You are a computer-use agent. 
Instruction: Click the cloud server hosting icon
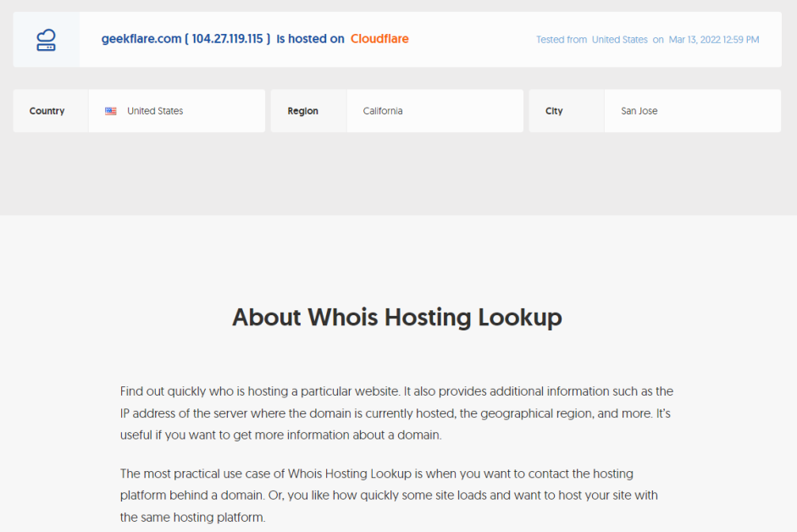click(47, 40)
